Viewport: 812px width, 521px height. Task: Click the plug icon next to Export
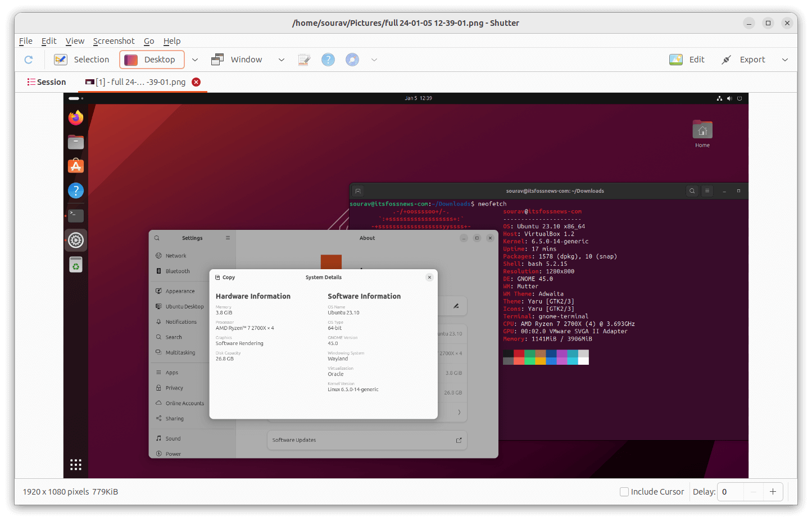click(x=725, y=59)
